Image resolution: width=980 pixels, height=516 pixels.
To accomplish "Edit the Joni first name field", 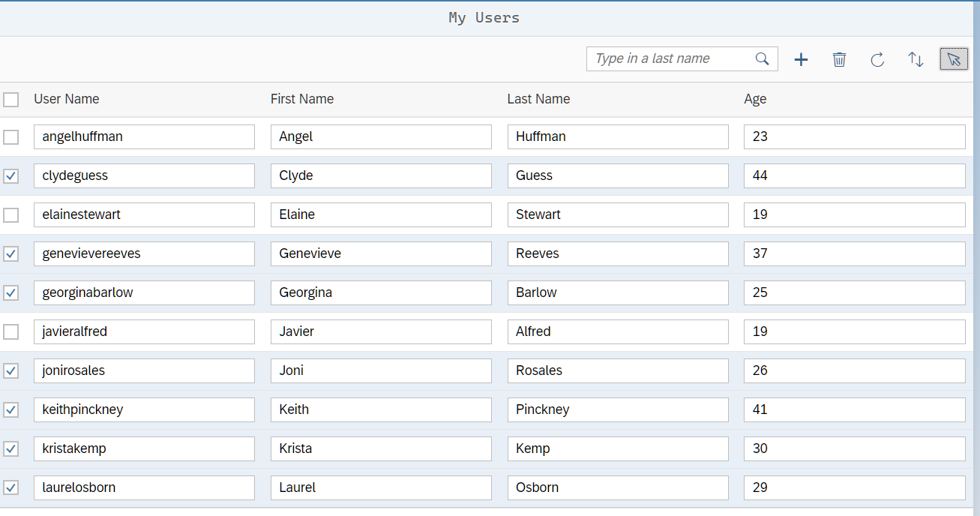I will pyautogui.click(x=381, y=370).
